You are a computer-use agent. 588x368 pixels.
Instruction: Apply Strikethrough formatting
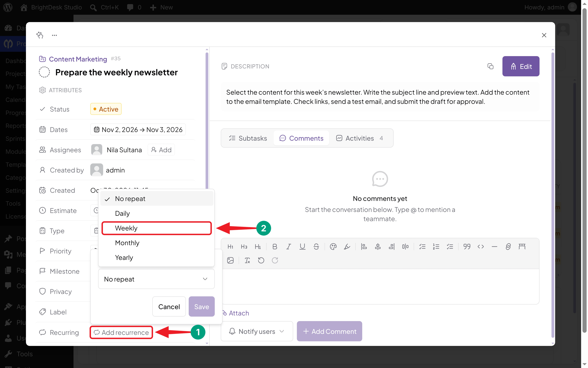point(316,247)
